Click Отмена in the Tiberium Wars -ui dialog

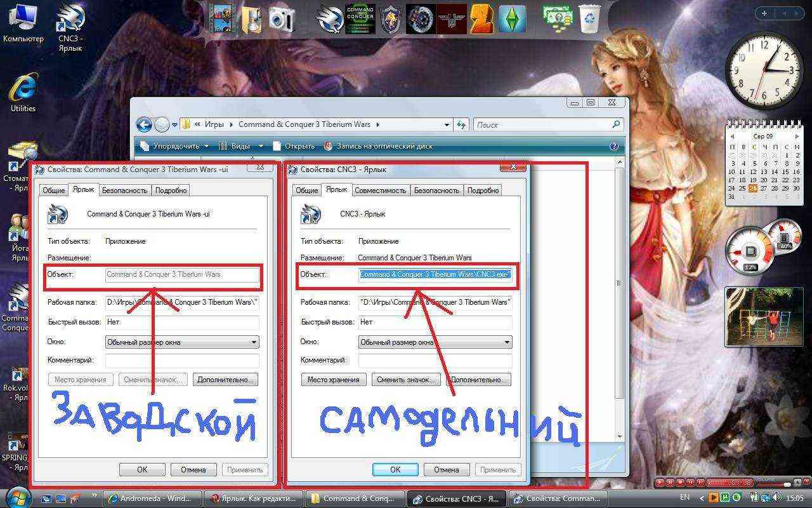[193, 470]
